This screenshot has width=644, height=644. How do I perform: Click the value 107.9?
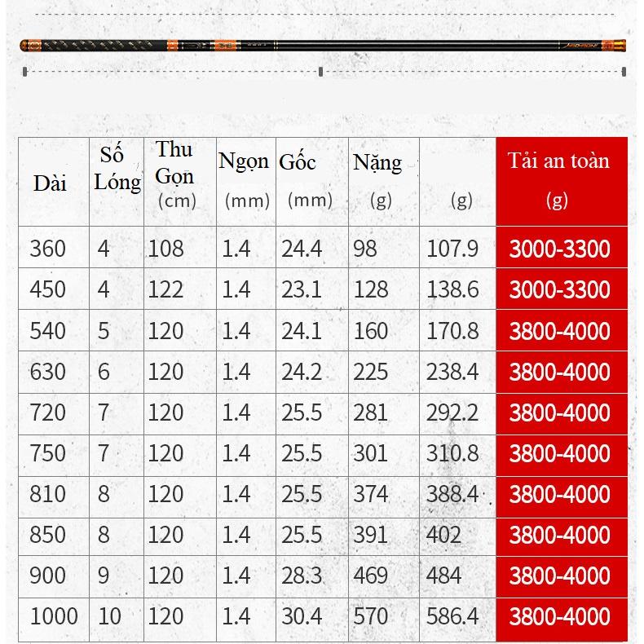coord(452,249)
